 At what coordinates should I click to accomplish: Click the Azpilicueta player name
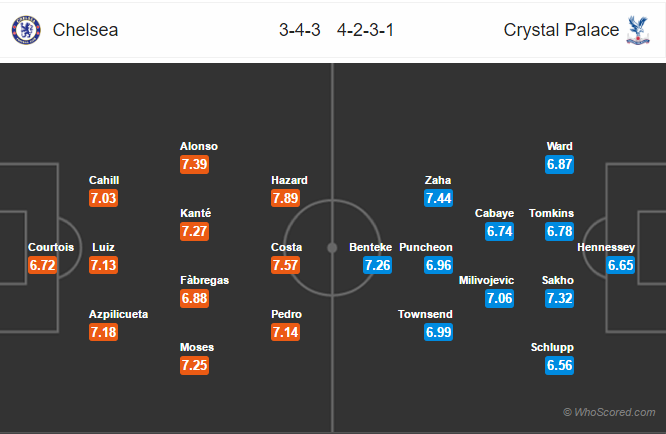point(119,314)
